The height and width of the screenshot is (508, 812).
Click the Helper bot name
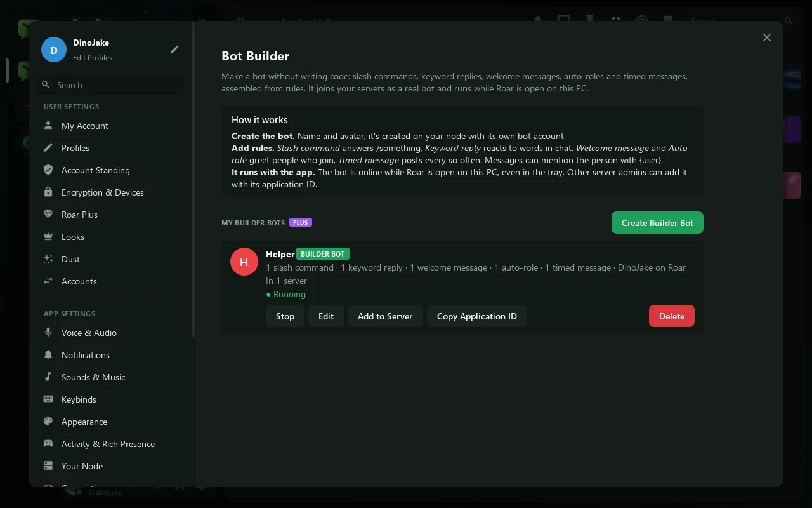(x=280, y=254)
